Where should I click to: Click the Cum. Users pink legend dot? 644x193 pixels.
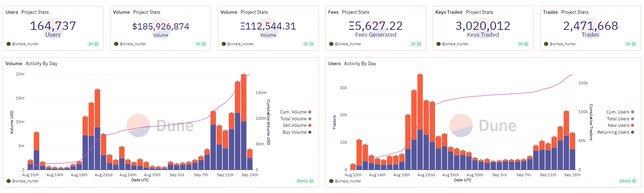(633, 112)
